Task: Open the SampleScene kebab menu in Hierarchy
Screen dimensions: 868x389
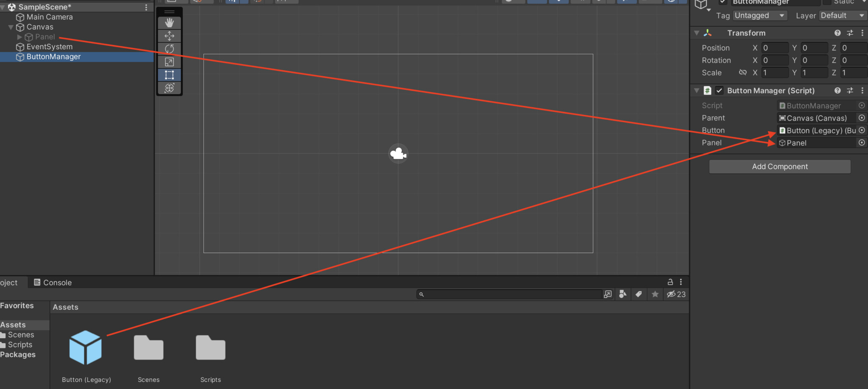Action: point(146,7)
